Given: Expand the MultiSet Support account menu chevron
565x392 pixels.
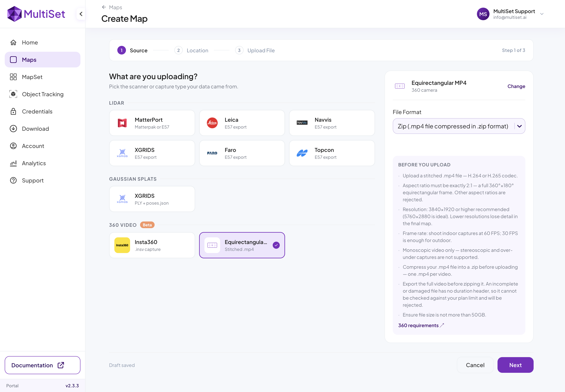Looking at the screenshot, I should pos(542,14).
